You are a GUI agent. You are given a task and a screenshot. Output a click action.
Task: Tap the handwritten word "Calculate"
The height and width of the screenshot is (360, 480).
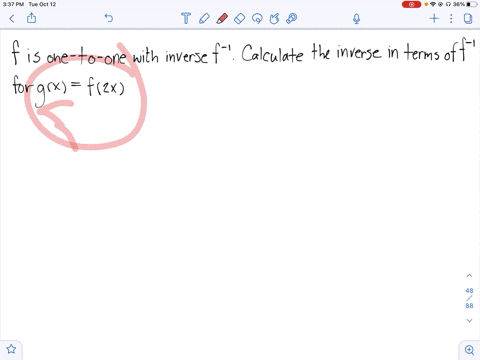[x=272, y=53]
